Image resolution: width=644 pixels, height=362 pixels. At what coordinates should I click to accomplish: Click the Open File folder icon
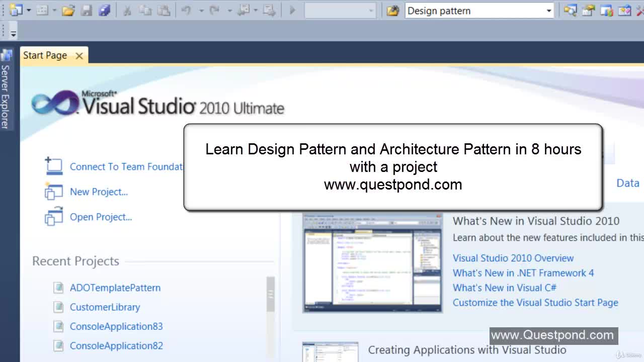[x=68, y=10]
